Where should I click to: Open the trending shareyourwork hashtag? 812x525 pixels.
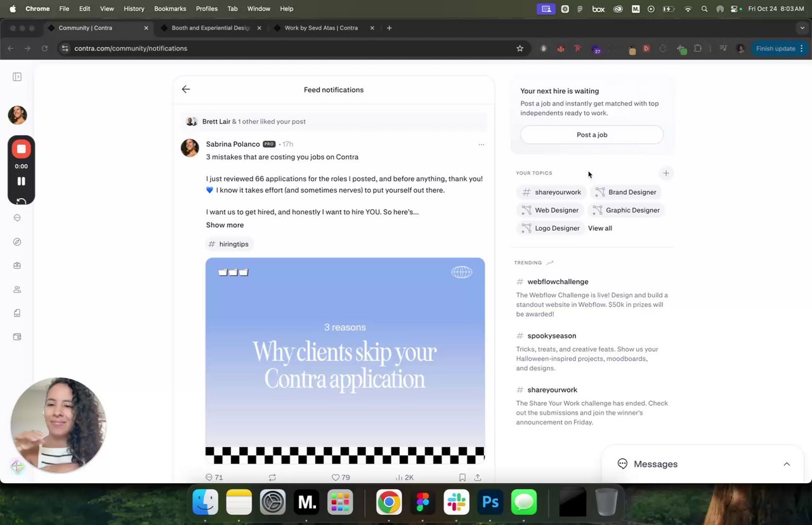coord(552,390)
